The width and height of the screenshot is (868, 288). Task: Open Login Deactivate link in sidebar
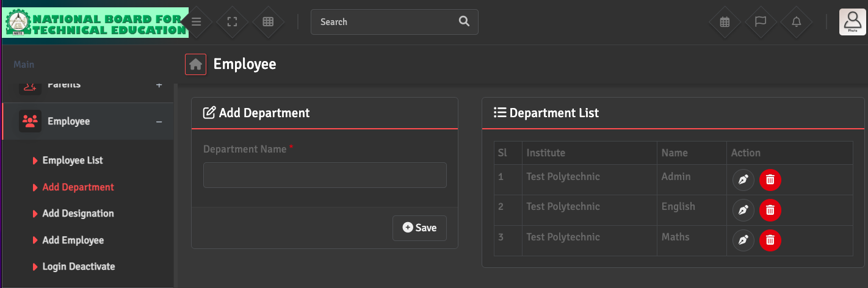(79, 267)
